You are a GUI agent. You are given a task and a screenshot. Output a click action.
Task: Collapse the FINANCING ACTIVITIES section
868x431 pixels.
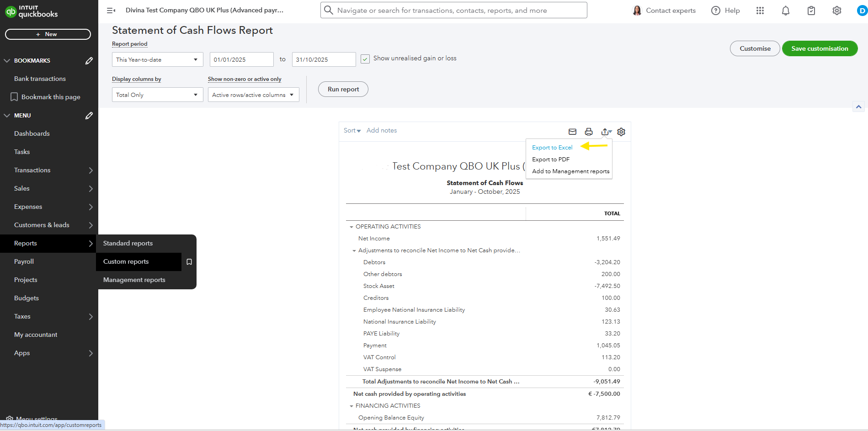[x=351, y=406]
